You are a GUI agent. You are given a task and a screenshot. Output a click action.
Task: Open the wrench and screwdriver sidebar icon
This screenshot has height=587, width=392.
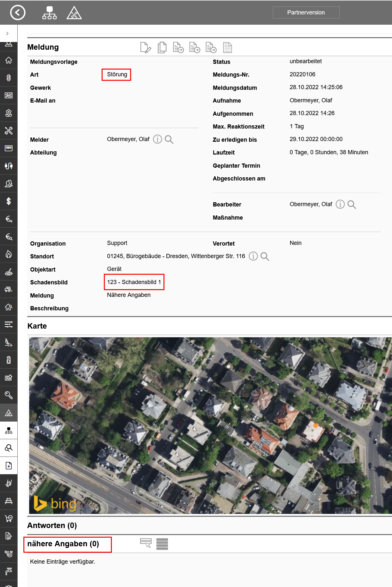coord(9,130)
